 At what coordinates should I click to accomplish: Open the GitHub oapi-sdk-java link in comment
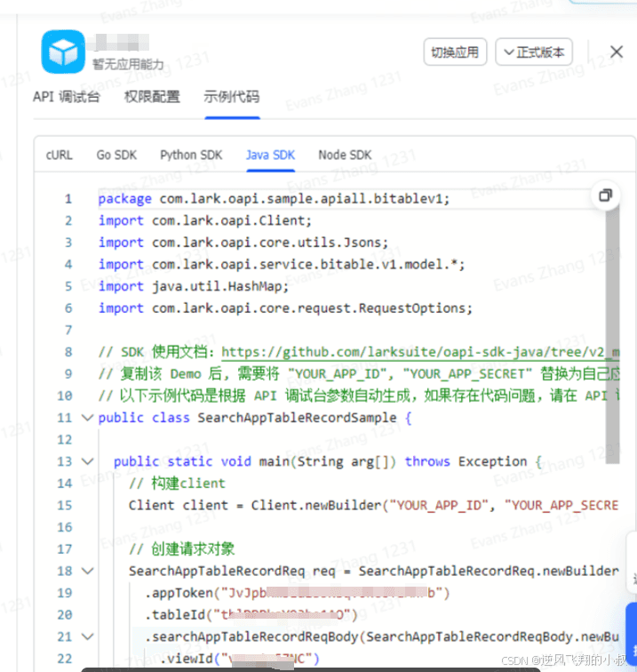(x=420, y=352)
